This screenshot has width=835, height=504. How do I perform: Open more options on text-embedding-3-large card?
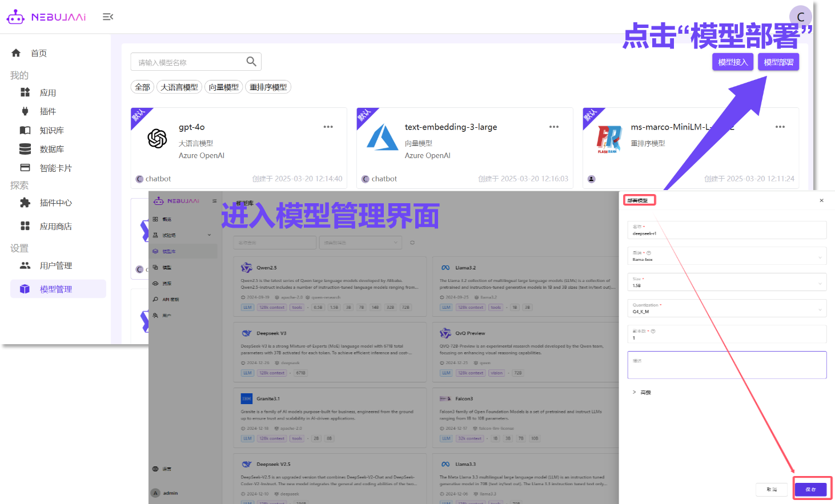pyautogui.click(x=553, y=127)
